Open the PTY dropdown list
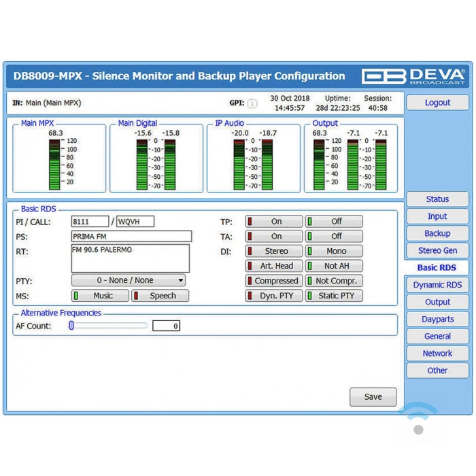This screenshot has height=476, width=476. tap(129, 280)
